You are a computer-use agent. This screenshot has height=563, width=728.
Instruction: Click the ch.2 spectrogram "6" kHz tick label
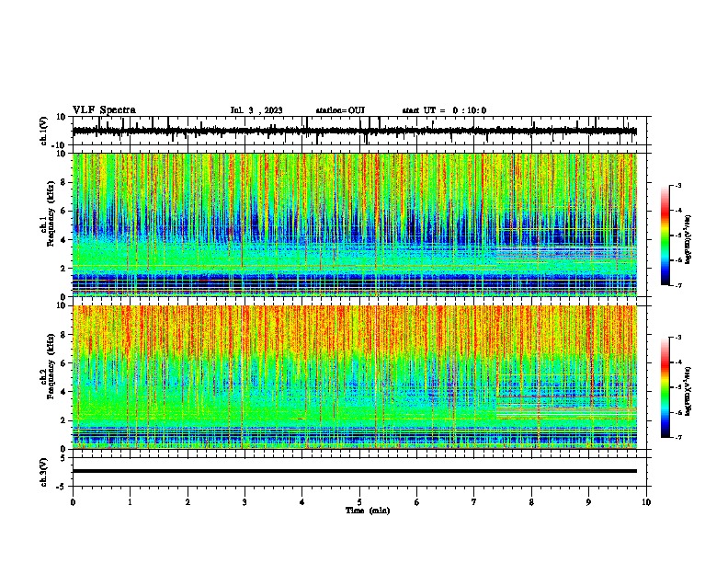(63, 363)
